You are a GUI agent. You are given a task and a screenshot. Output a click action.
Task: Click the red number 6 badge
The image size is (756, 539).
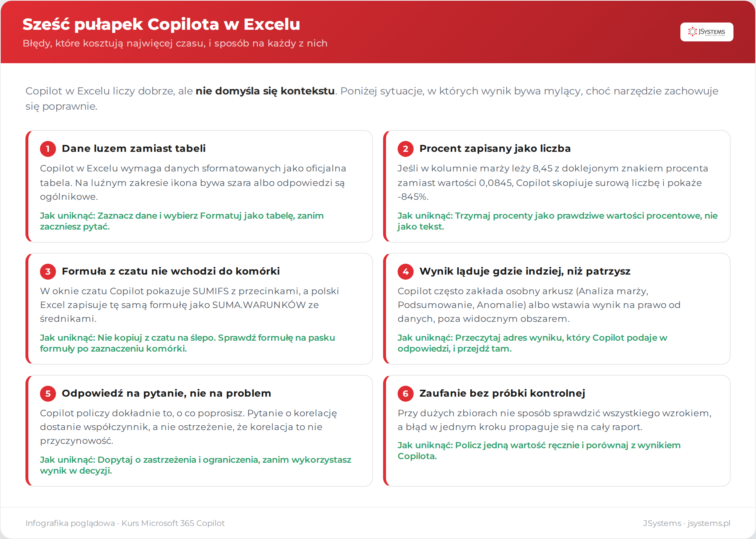(x=406, y=394)
